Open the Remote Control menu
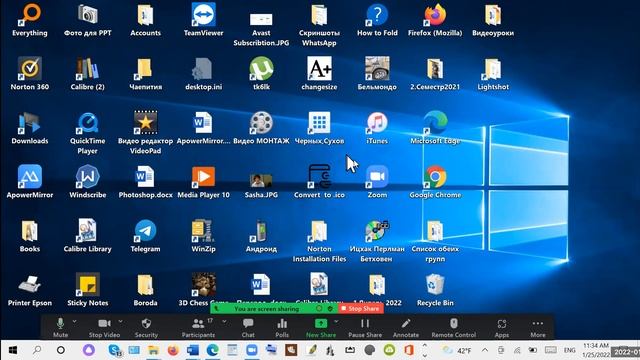 click(453, 327)
